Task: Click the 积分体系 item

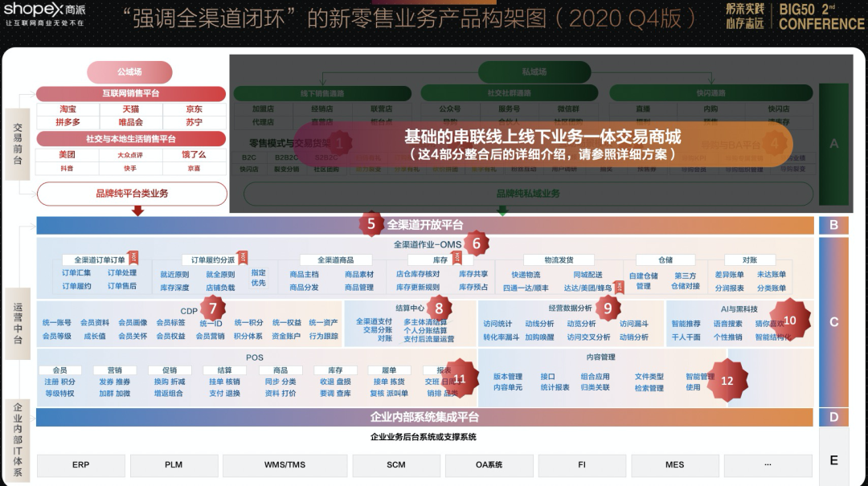Action: click(248, 336)
